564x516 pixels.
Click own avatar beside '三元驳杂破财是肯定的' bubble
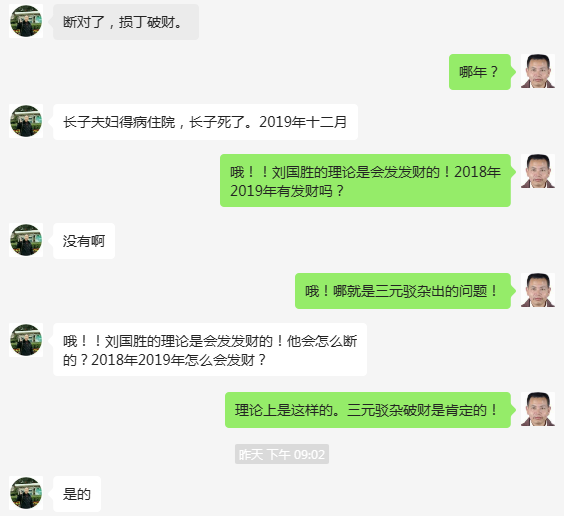coord(538,409)
